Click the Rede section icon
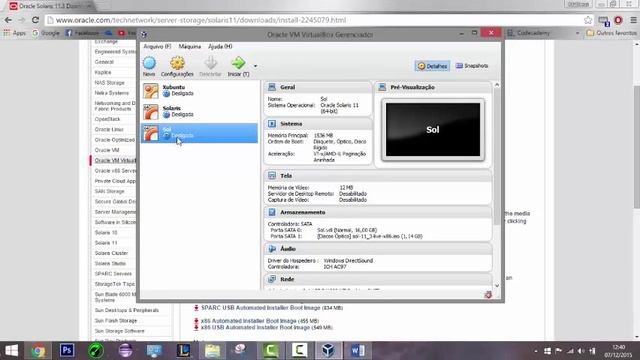The width and height of the screenshot is (640, 360). pos(272,279)
